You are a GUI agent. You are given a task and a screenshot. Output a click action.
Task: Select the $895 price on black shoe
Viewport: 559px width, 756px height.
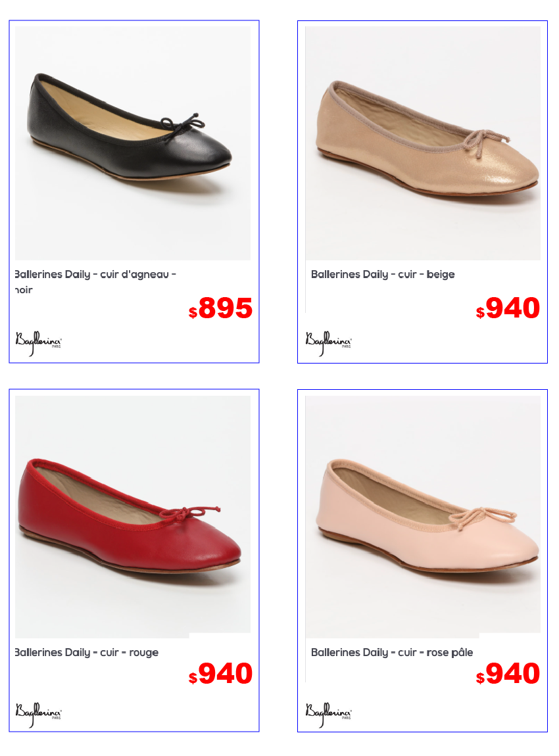(220, 308)
